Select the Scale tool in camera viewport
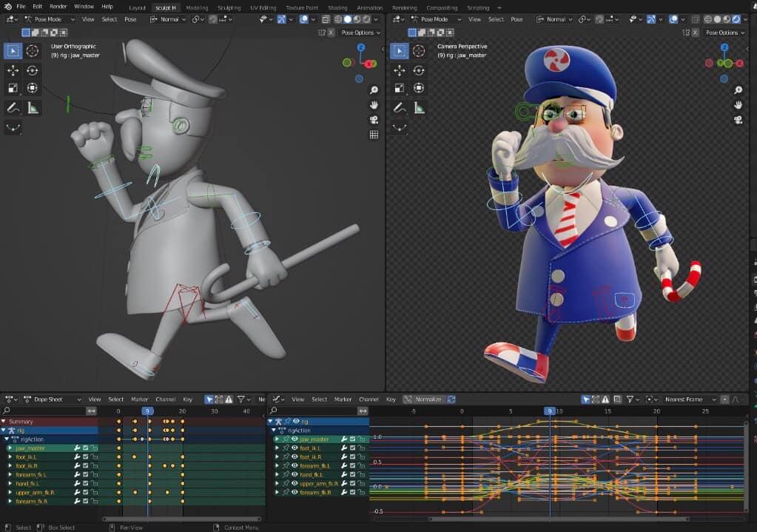Screen dimensions: 757x532 click(x=400, y=88)
